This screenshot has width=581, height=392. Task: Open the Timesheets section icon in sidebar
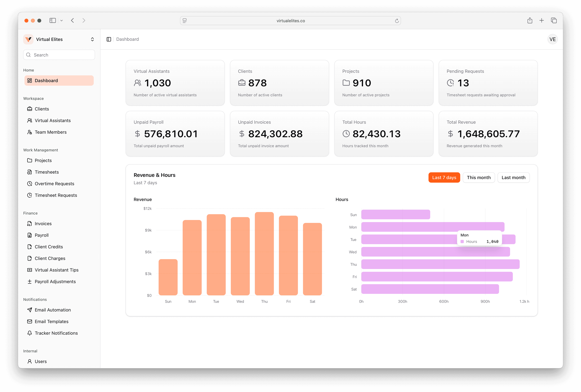click(30, 172)
